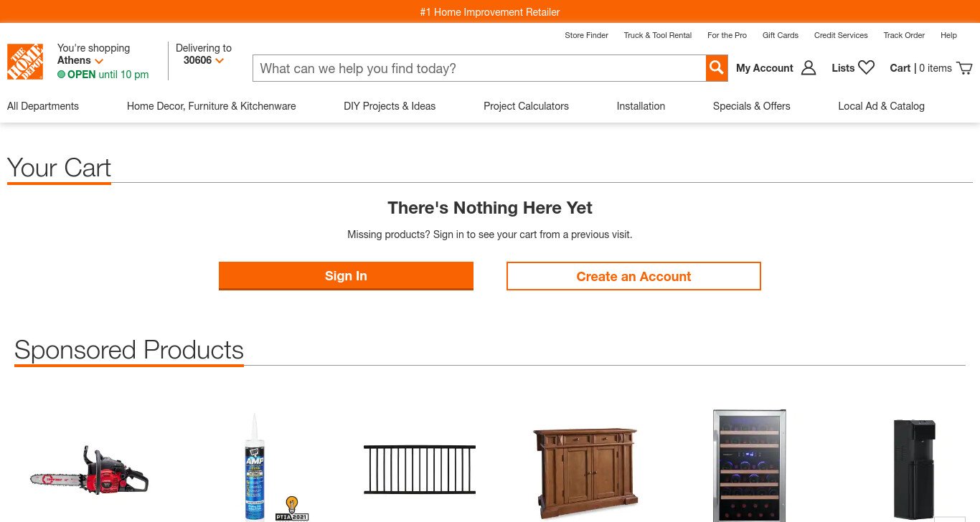Viewport: 980px width, 522px height.
Task: Click the orange search magnifier button
Action: coord(716,68)
